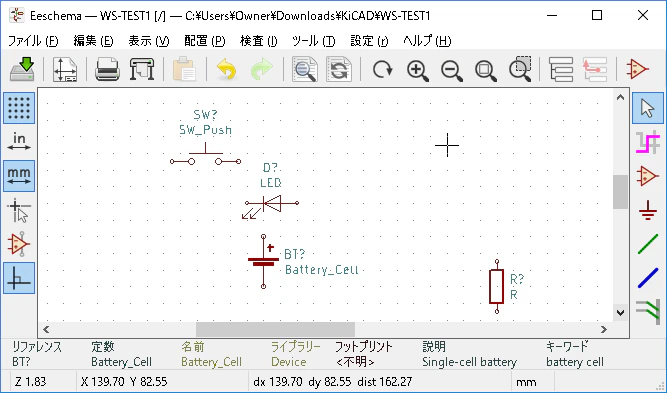Click horizontal scrollbar right arrow
Screen dimensions: 667x393
[x=604, y=329]
